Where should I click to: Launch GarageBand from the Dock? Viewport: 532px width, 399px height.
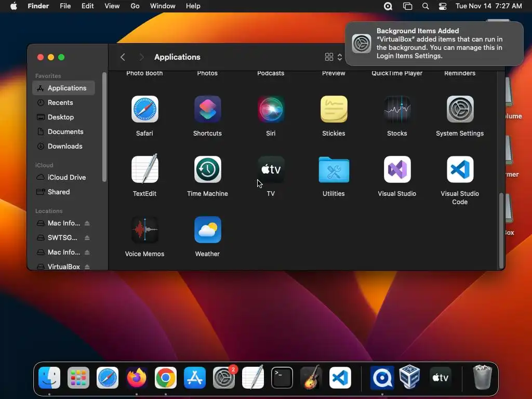[311, 378]
